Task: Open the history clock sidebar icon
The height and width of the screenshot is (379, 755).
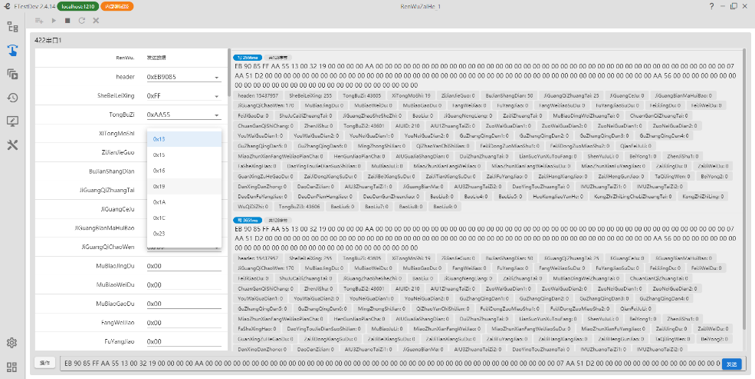Action: [x=13, y=98]
